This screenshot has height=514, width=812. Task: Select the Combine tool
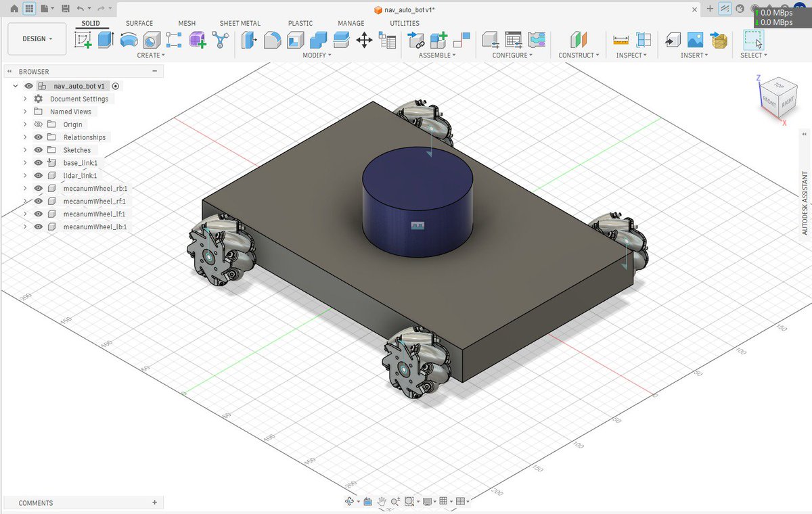319,40
